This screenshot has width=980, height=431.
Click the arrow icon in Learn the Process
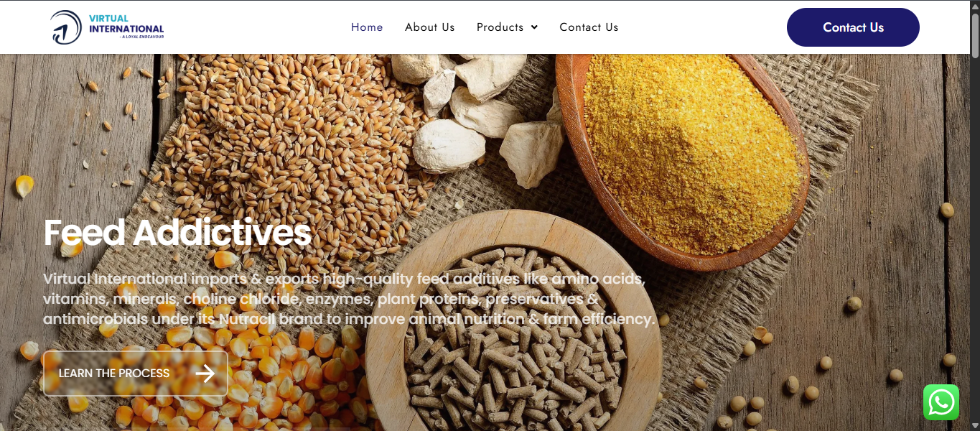coord(205,373)
